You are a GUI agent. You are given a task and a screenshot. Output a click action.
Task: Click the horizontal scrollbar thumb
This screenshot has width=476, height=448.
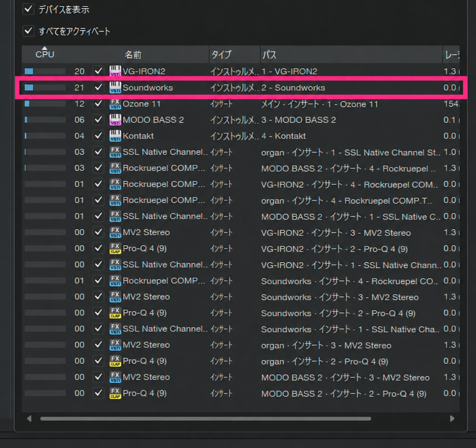pos(205,419)
